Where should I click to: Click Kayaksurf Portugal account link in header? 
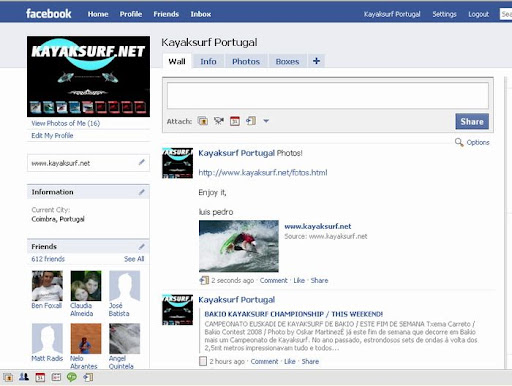pyautogui.click(x=392, y=14)
